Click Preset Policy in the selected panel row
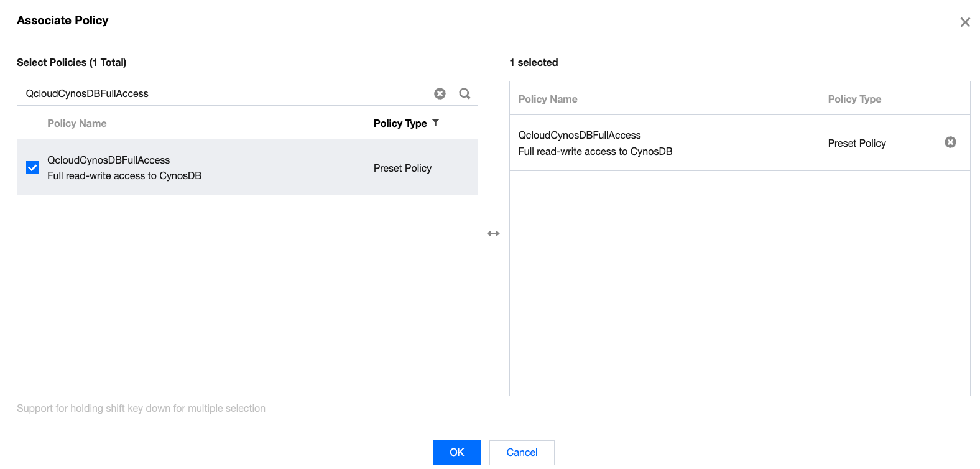The image size is (980, 469). coord(857,143)
